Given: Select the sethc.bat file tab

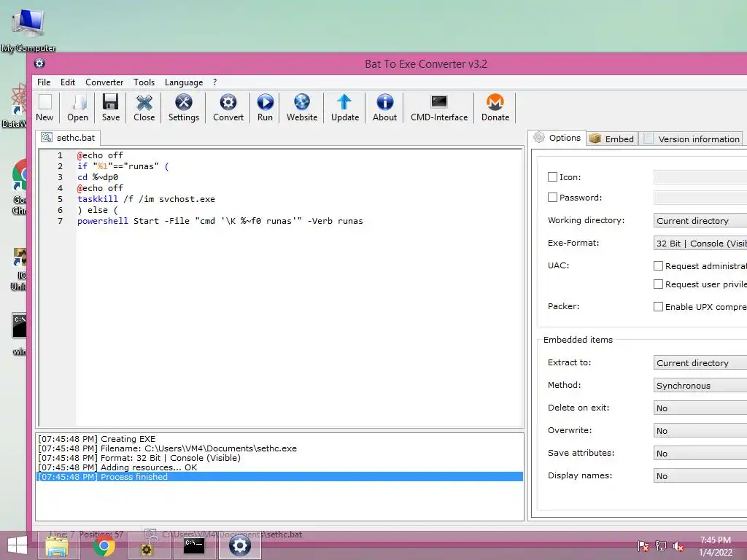Looking at the screenshot, I should click(68, 138).
